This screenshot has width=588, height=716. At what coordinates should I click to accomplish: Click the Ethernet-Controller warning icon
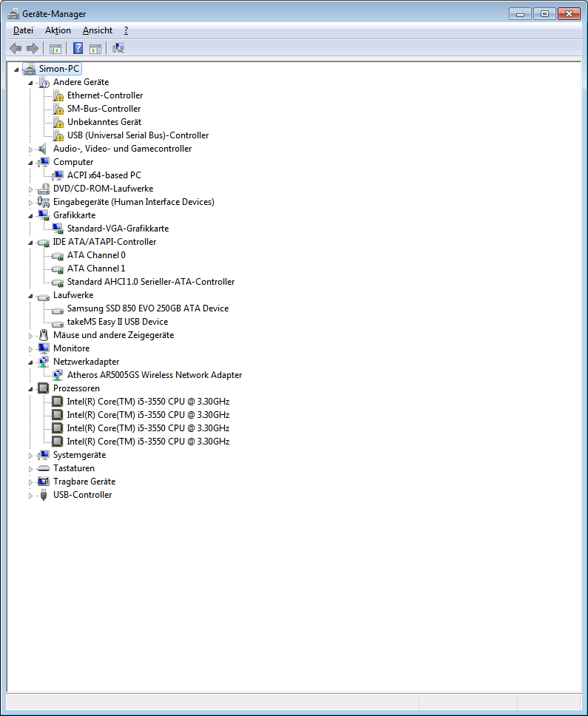[58, 95]
